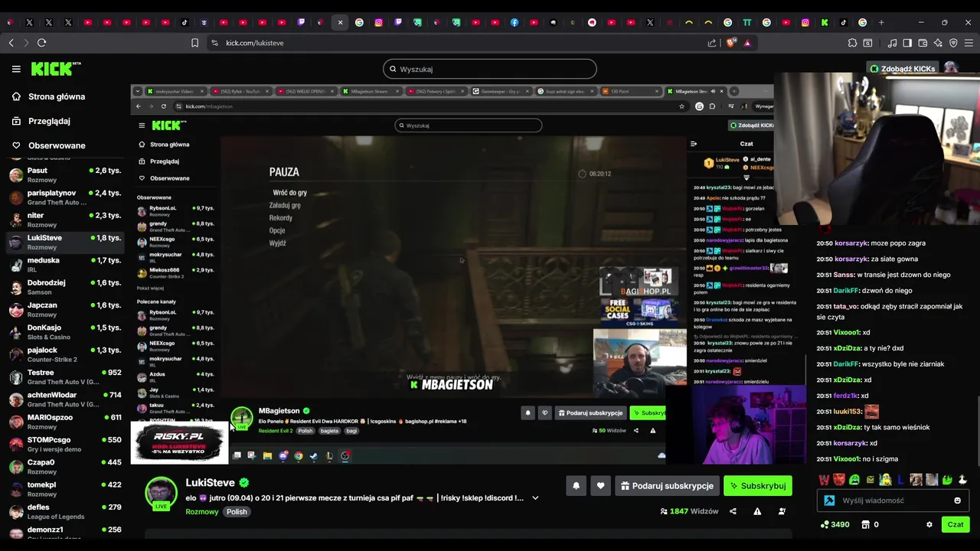980x551 pixels.
Task: Open defles channel in followed list
Action: coord(65,511)
